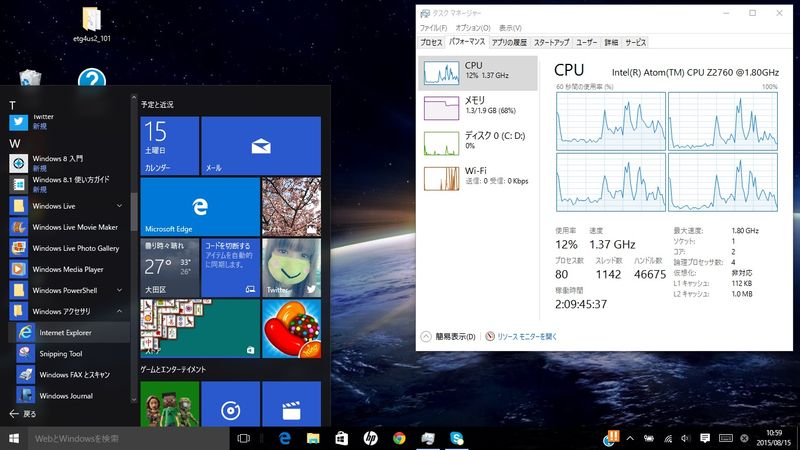
Task: Click the Task View taskbar icon
Action: tap(244, 438)
